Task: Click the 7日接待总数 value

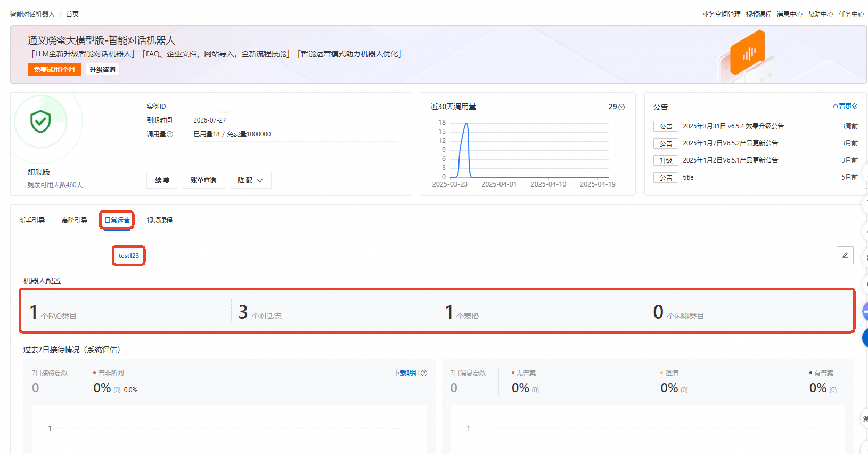Action: (x=36, y=388)
